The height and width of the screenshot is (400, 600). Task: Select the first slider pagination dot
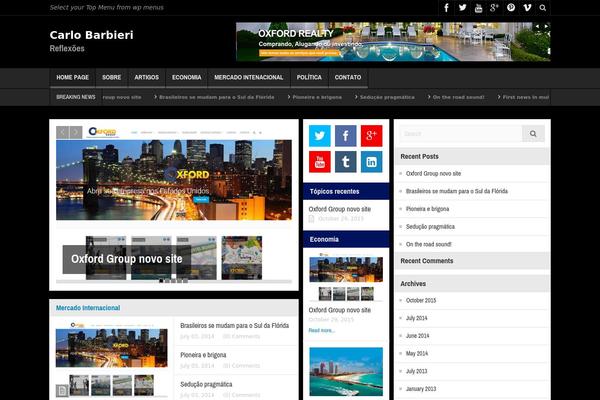[x=161, y=281]
